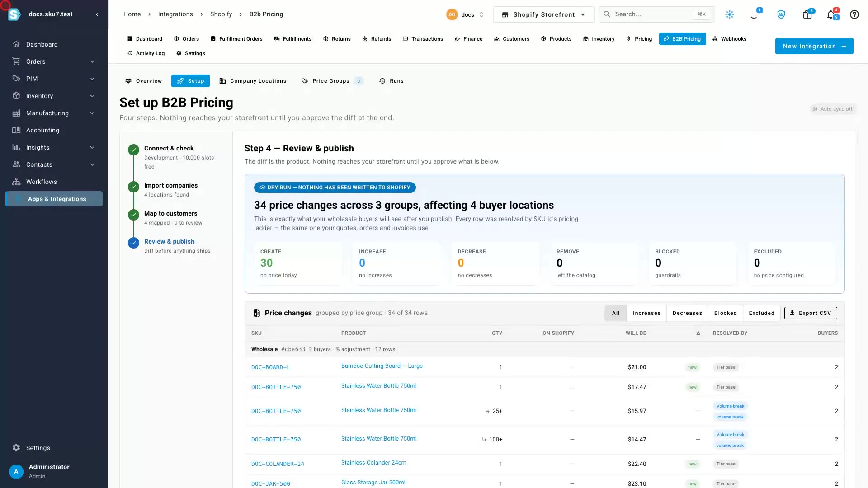
Task: Filter price changes to Increases
Action: coord(646,313)
